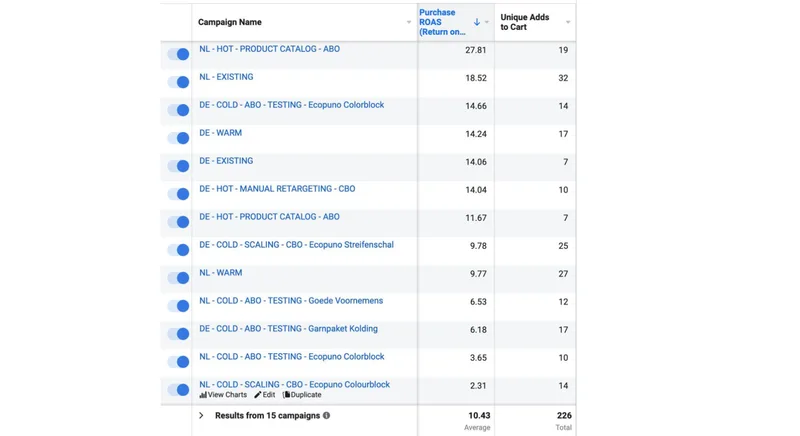Click Duplicate under NL - COLD - SCALING campaign
This screenshot has width=800, height=436.
302,395
